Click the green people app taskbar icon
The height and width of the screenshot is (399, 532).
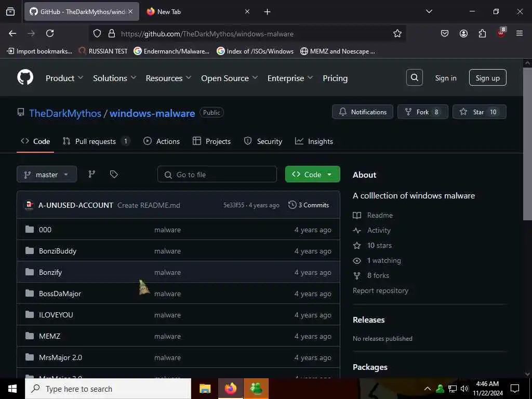(x=256, y=389)
